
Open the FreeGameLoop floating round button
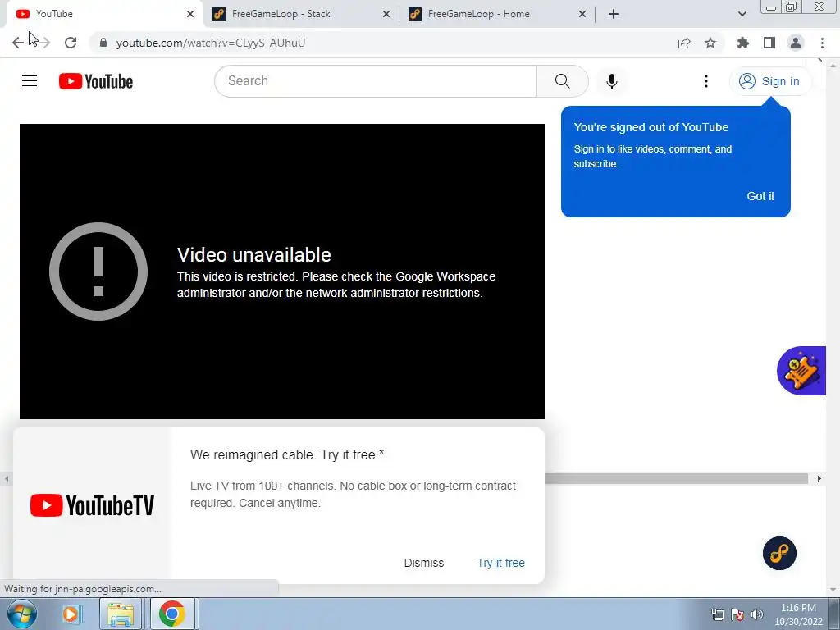pos(779,554)
